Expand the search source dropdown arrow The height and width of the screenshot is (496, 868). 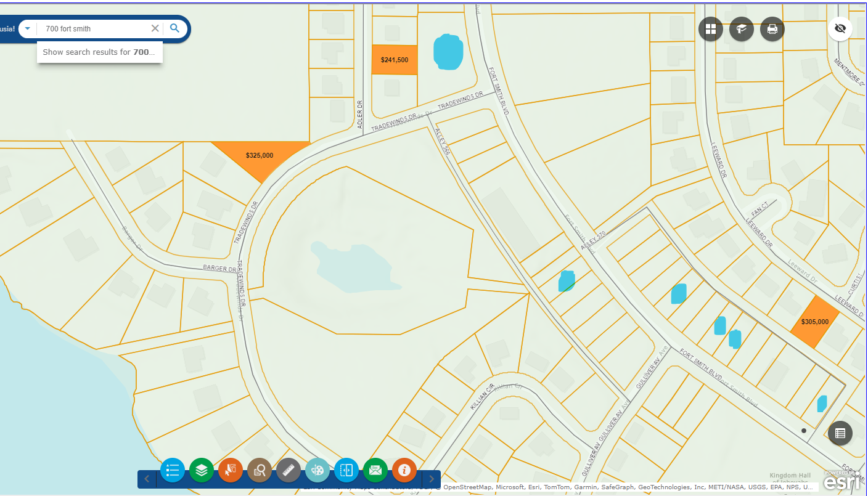click(x=28, y=28)
